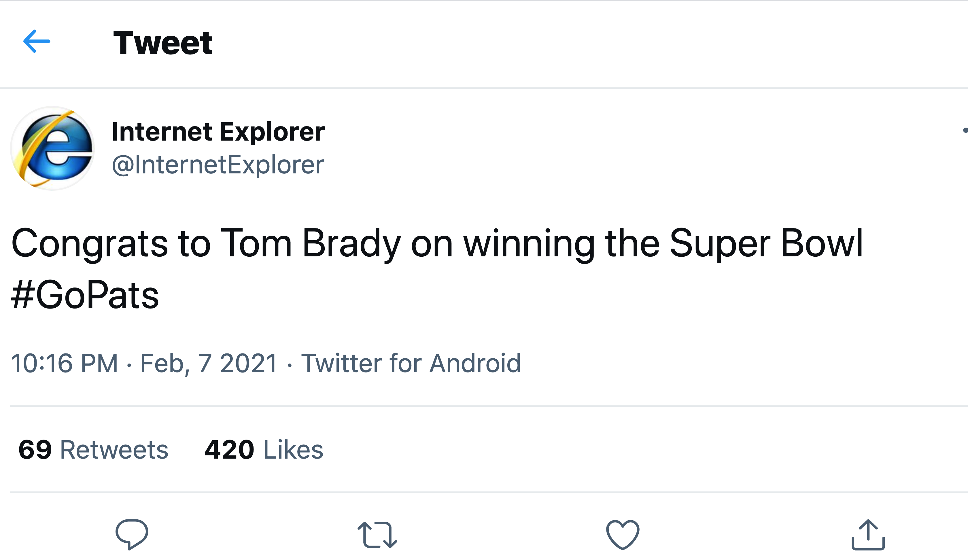View the 420 Likes list

(x=264, y=449)
